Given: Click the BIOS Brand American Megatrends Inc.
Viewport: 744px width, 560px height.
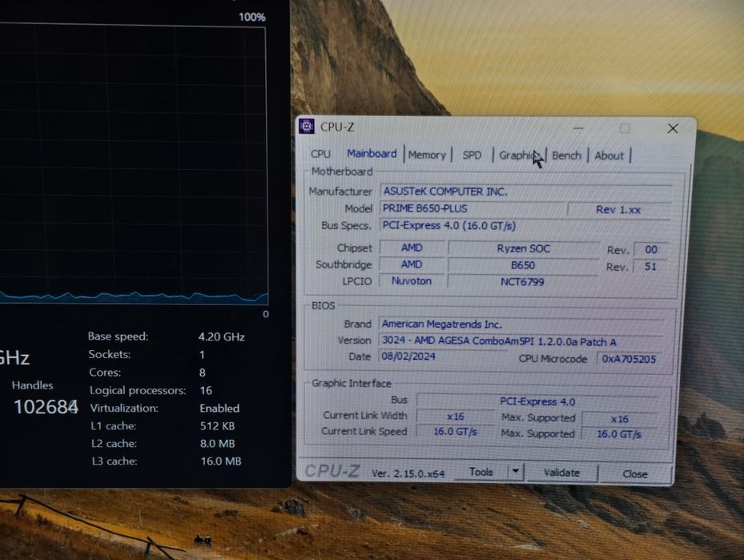Looking at the screenshot, I should 522,324.
